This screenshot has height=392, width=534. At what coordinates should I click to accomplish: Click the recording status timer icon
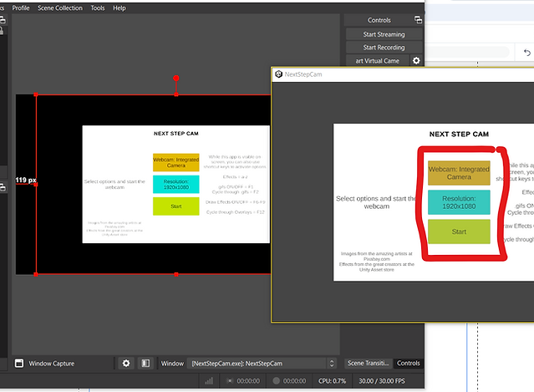tap(277, 381)
